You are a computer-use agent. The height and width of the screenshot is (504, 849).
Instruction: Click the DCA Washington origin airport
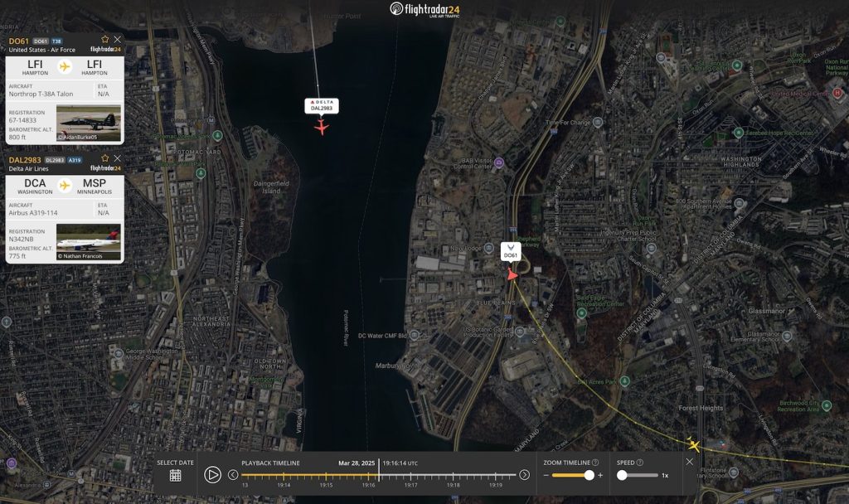pyautogui.click(x=35, y=187)
